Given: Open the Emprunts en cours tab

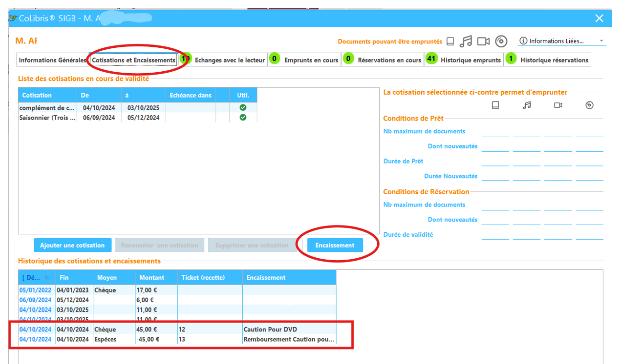Looking at the screenshot, I should 311,60.
